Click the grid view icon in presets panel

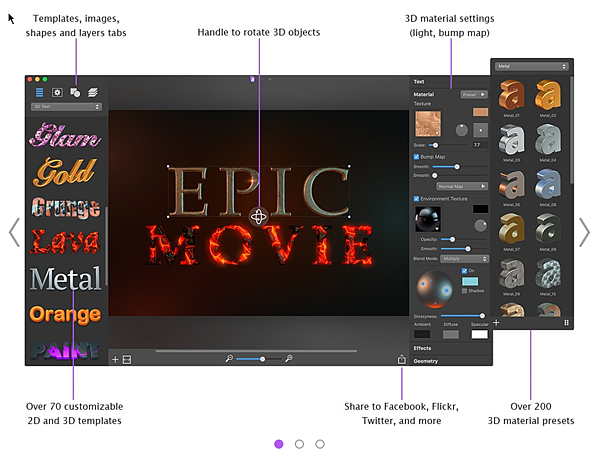(566, 323)
